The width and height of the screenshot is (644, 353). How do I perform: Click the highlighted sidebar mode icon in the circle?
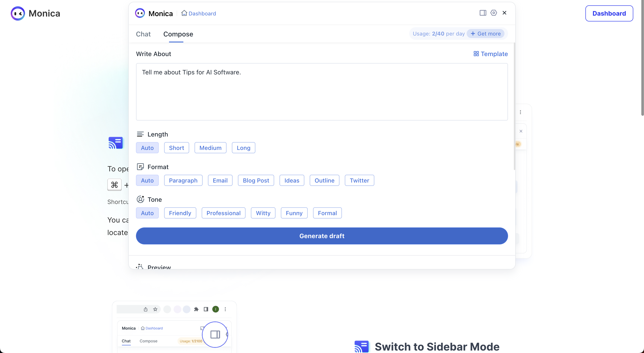point(215,334)
